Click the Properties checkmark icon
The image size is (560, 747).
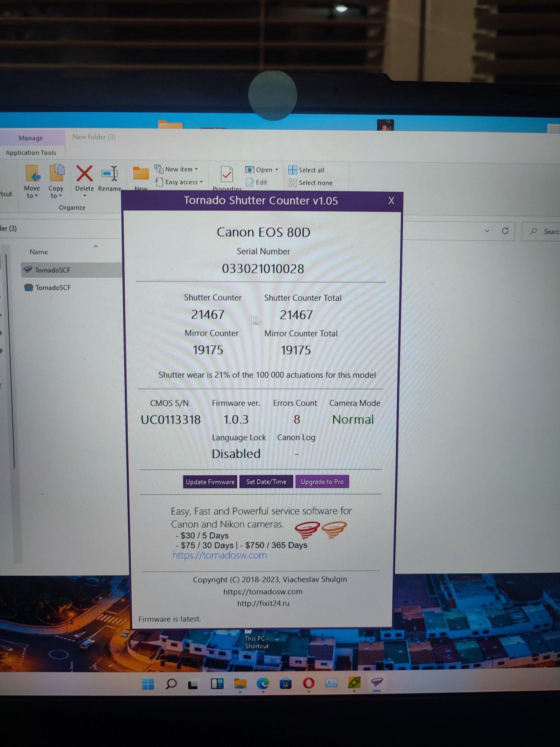227,174
